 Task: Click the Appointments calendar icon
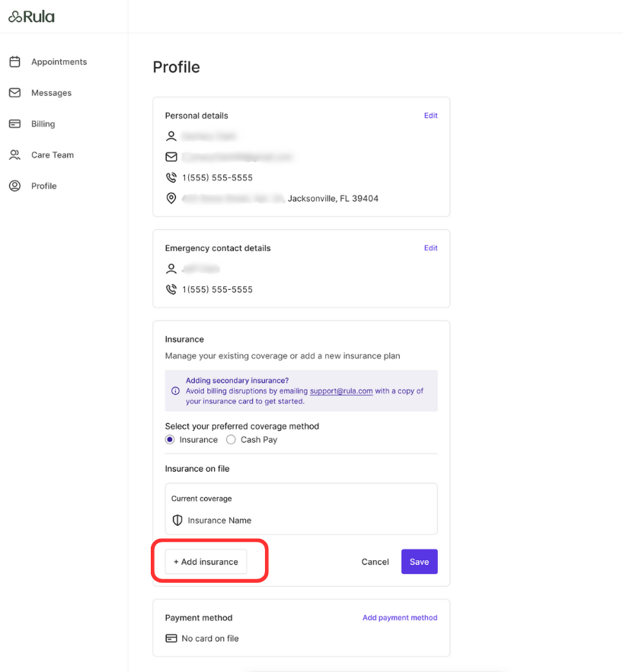click(x=14, y=62)
